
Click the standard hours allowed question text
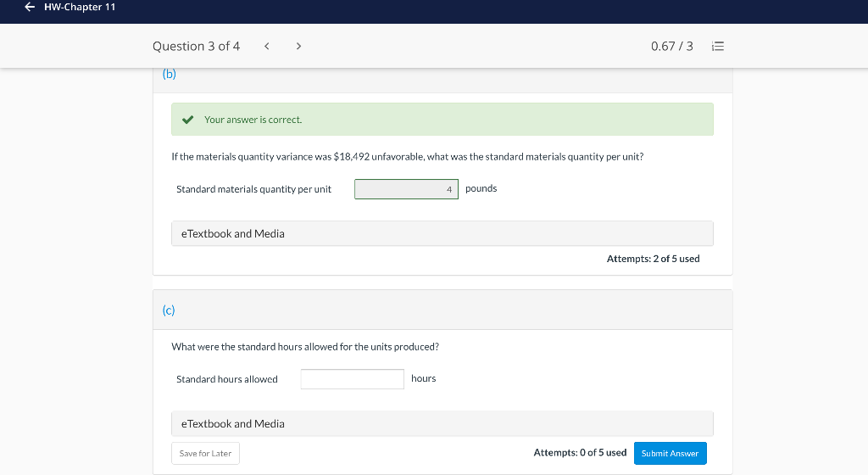[305, 347]
